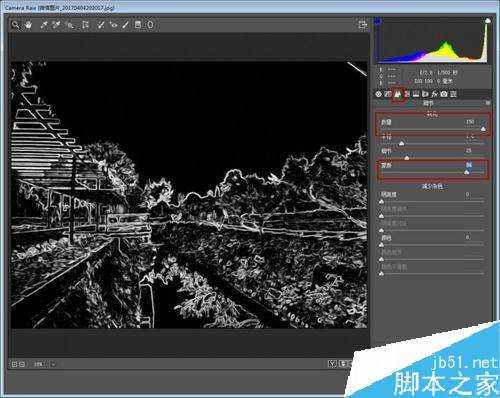Open the Detail panel tab
Image resolution: width=500 pixels, height=398 pixels.
click(x=398, y=94)
